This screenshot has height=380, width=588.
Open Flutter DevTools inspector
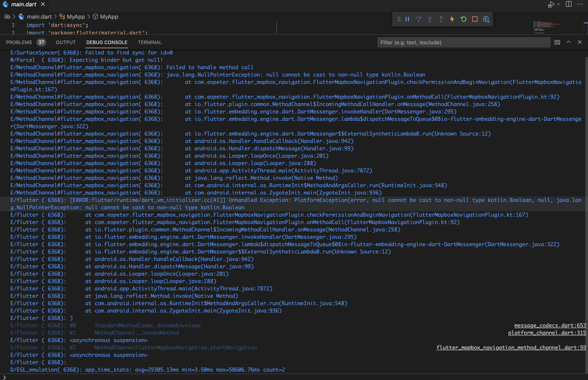click(x=486, y=19)
